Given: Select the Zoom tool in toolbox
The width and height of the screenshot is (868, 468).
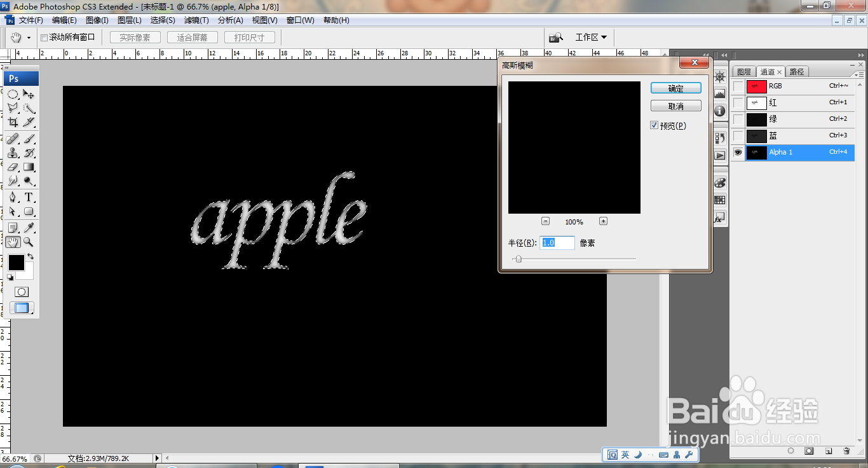Looking at the screenshot, I should click(x=29, y=242).
